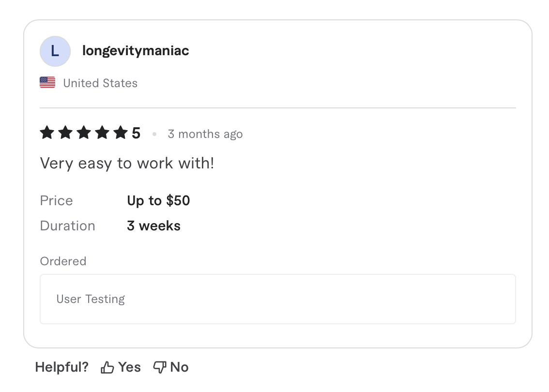Click the reviewer avatar with letter L
This screenshot has width=549, height=392.
click(x=55, y=51)
